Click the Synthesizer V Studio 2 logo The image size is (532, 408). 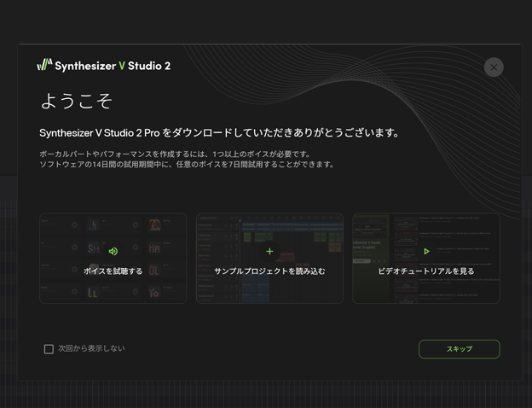[x=103, y=65]
